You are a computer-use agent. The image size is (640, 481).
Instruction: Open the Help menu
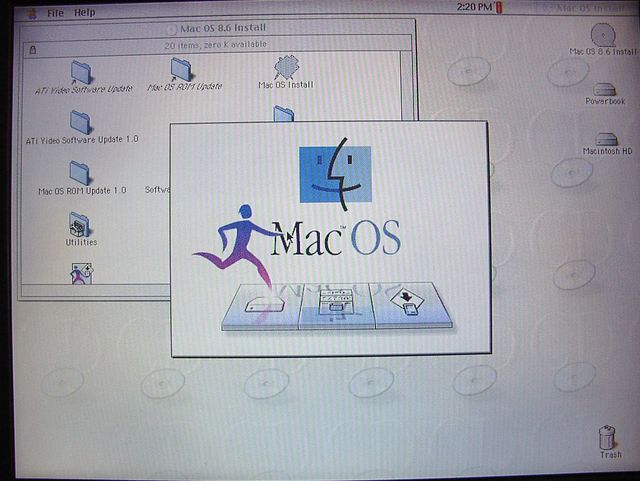[85, 12]
